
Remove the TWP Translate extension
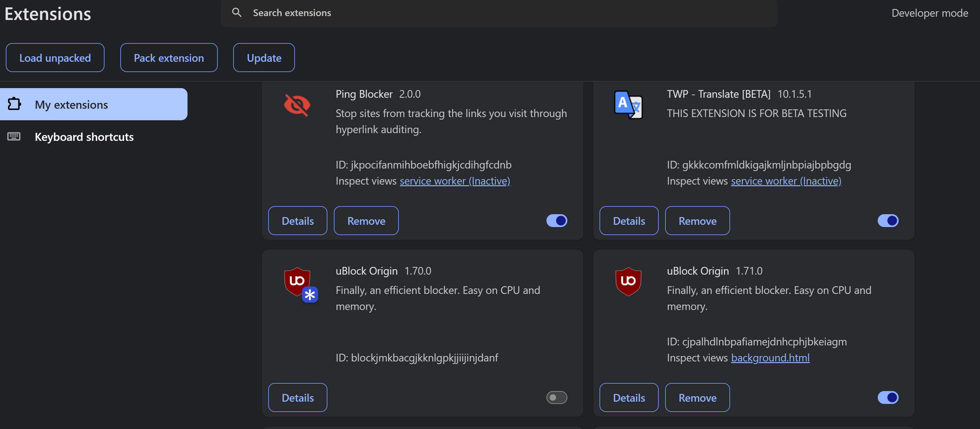click(697, 221)
